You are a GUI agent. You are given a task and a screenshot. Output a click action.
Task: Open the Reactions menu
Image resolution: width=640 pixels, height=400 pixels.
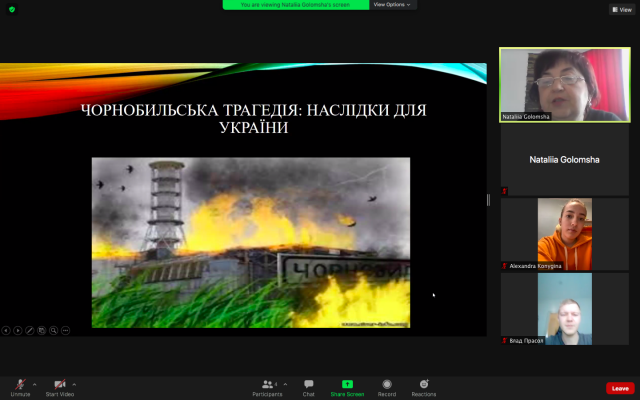point(424,386)
